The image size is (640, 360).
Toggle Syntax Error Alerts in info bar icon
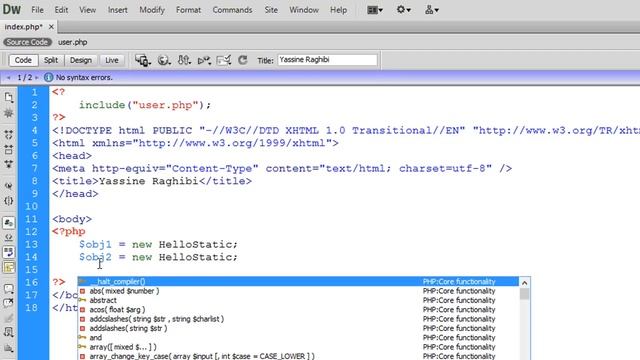click(x=9, y=267)
